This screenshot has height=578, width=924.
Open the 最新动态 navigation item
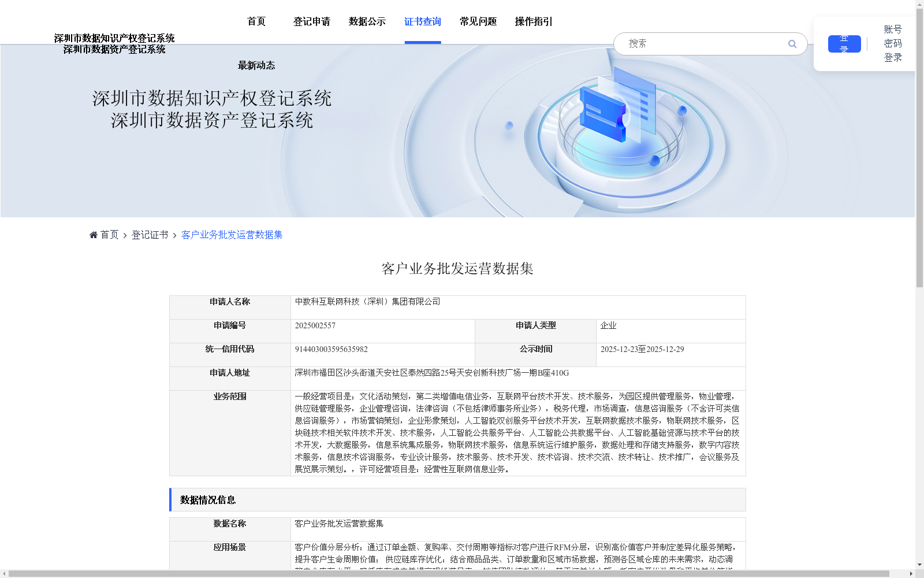pos(256,65)
